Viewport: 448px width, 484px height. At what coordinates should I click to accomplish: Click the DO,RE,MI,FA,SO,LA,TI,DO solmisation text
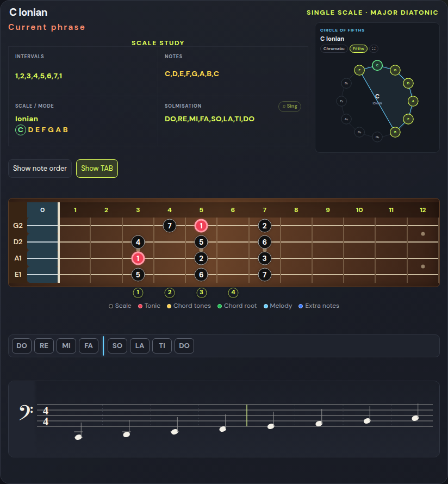[x=209, y=119]
